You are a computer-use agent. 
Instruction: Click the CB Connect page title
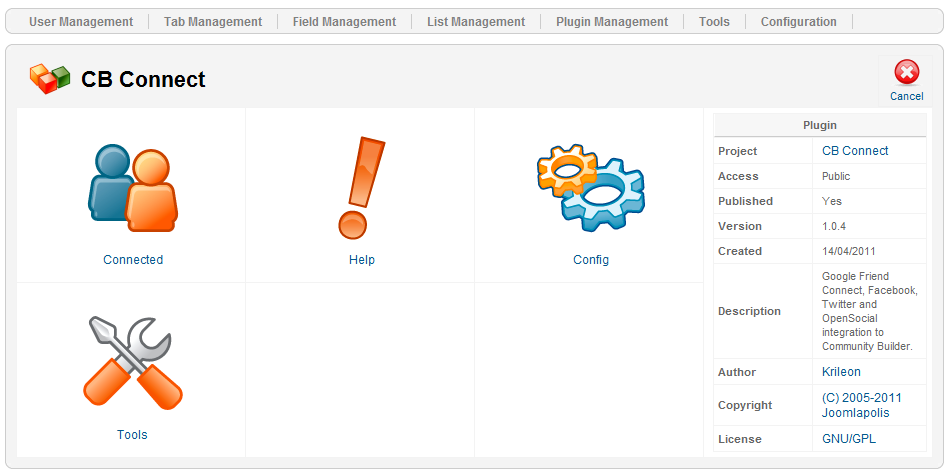[143, 80]
